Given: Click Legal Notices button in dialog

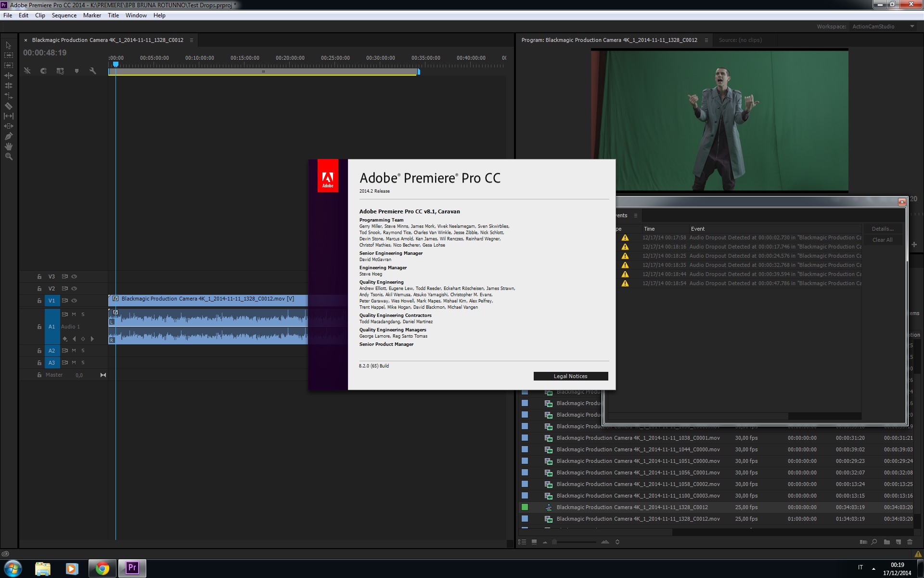Looking at the screenshot, I should 570,376.
